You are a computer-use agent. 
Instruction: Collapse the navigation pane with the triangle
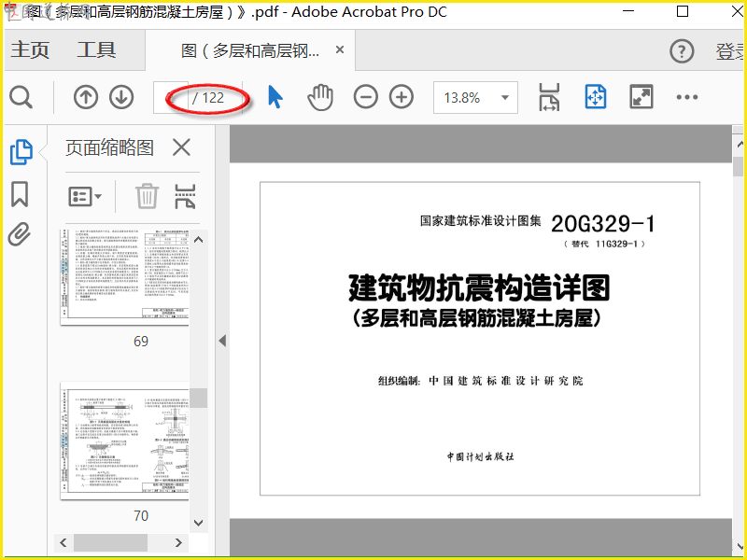[222, 341]
